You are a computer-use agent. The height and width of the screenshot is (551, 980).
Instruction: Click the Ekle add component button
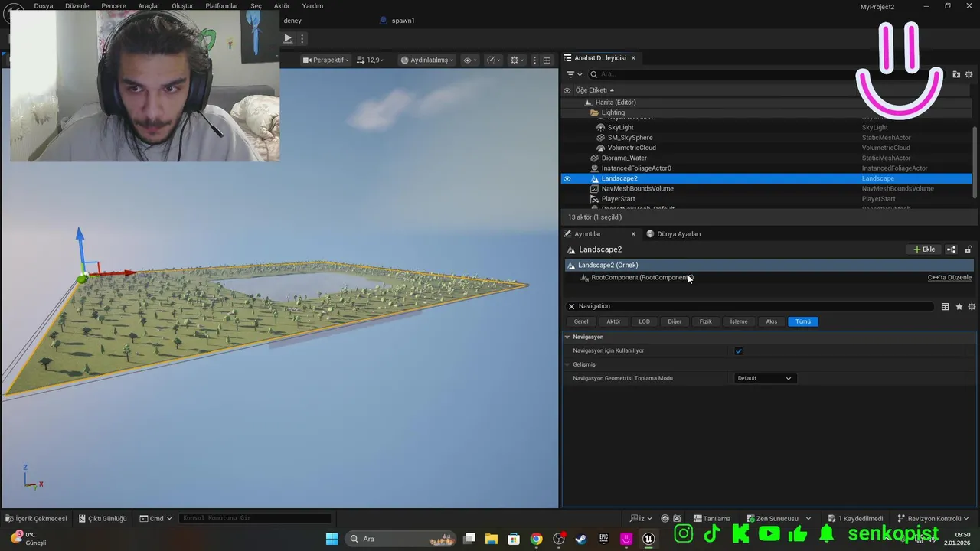pos(924,249)
